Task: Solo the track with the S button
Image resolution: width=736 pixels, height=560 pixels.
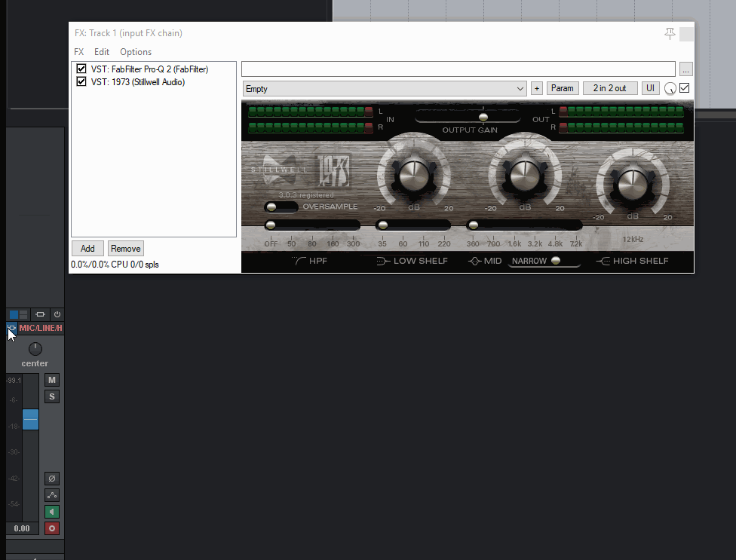Action: coord(52,396)
